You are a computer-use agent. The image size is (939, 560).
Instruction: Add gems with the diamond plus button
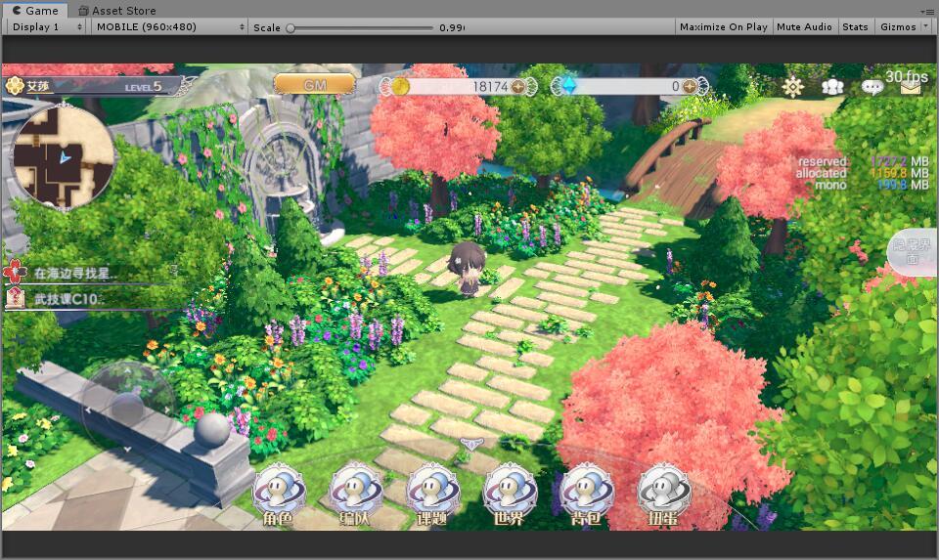coord(690,87)
